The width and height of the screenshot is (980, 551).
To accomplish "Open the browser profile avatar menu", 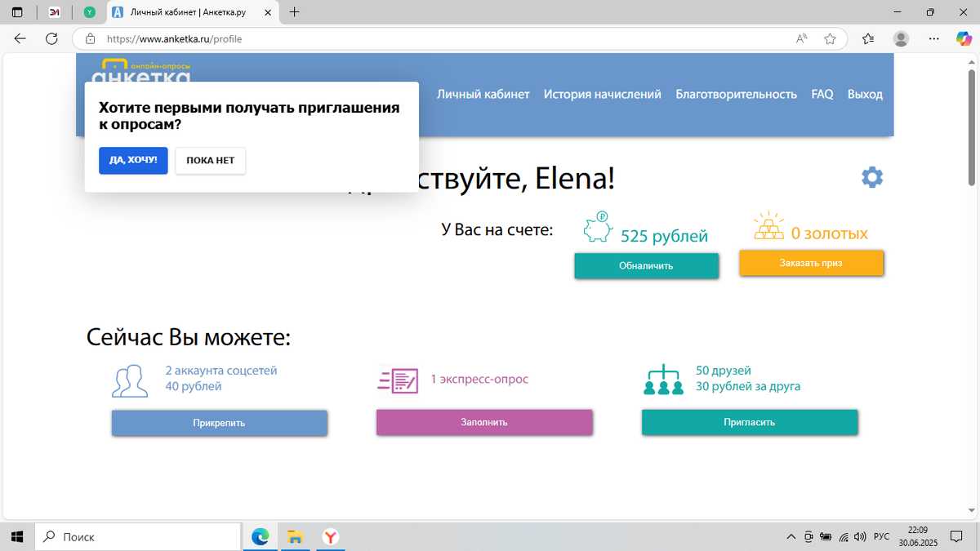I will click(900, 38).
